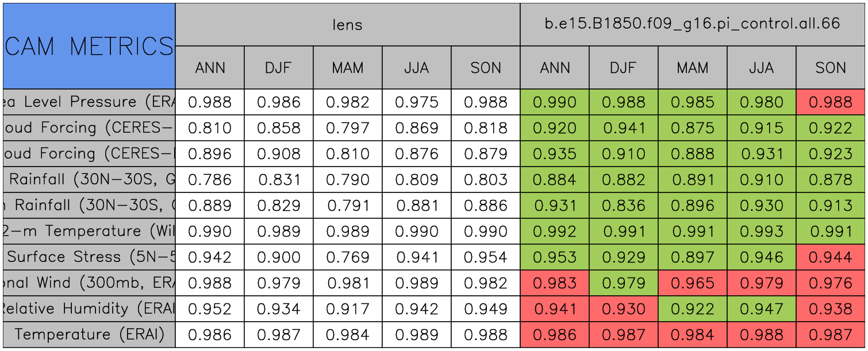This screenshot has height=351, width=868.
Task: Select the Sea Level Pressure row label
Action: [89, 102]
